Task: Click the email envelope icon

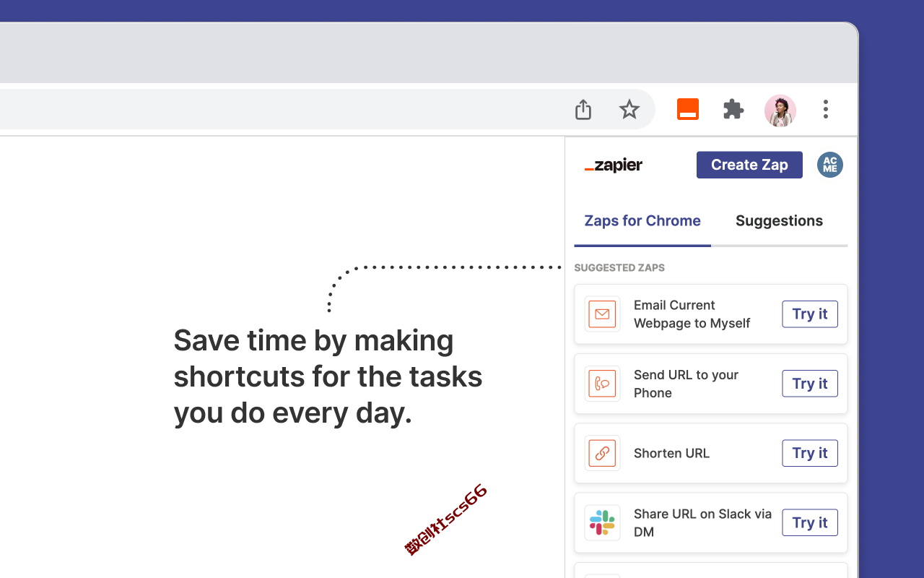Action: (x=602, y=314)
